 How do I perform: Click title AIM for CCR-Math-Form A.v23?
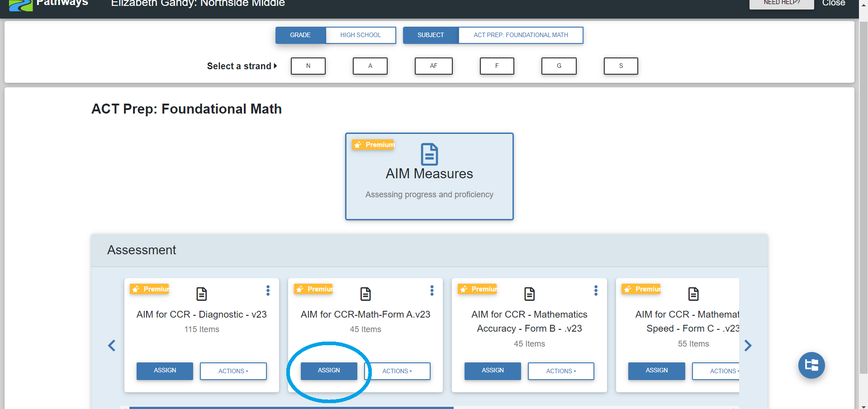pyautogui.click(x=365, y=314)
